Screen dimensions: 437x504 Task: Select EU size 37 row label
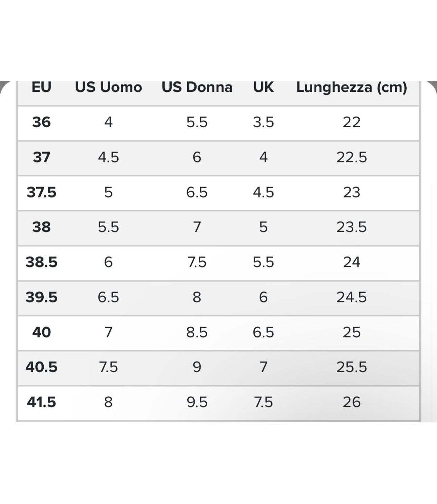(41, 157)
